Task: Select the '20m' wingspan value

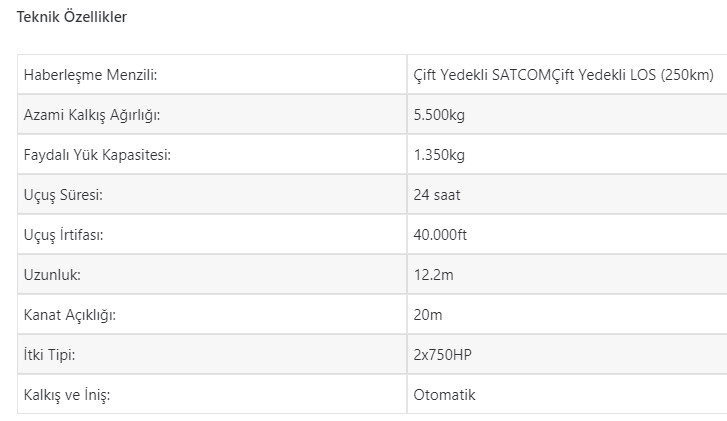Action: coord(427,315)
